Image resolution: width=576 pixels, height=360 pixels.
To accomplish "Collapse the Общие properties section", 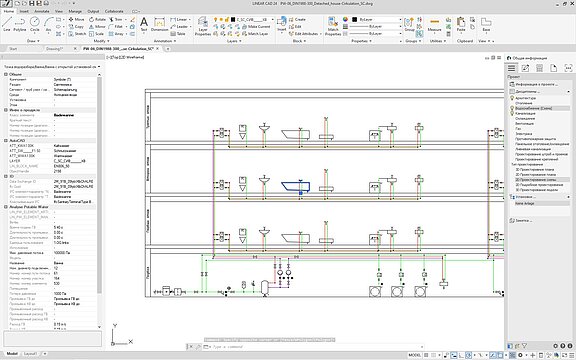I will tap(6, 74).
